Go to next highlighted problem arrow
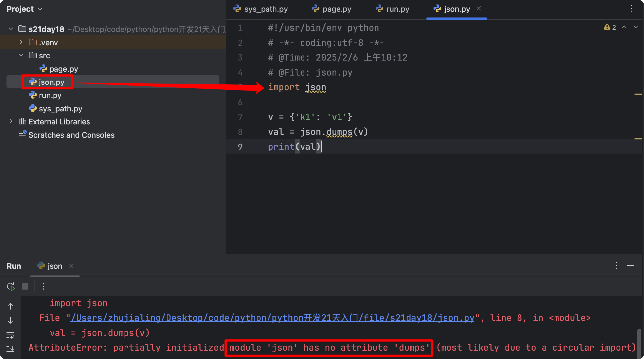644x359 pixels. click(635, 27)
